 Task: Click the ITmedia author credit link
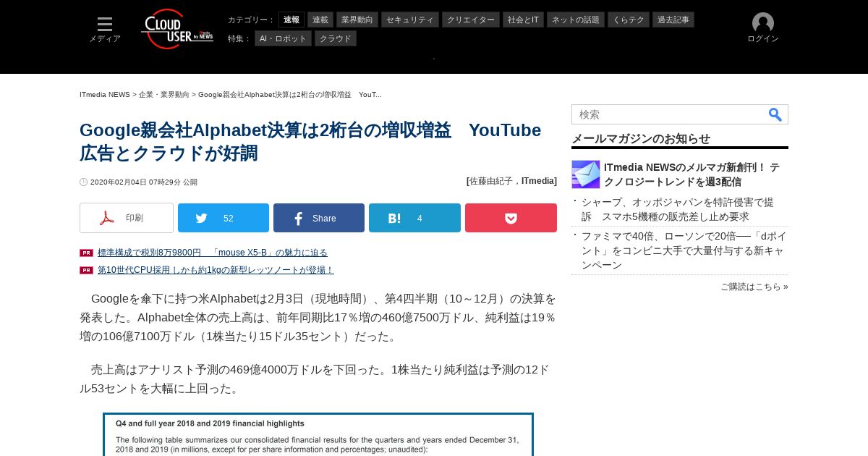tap(537, 181)
